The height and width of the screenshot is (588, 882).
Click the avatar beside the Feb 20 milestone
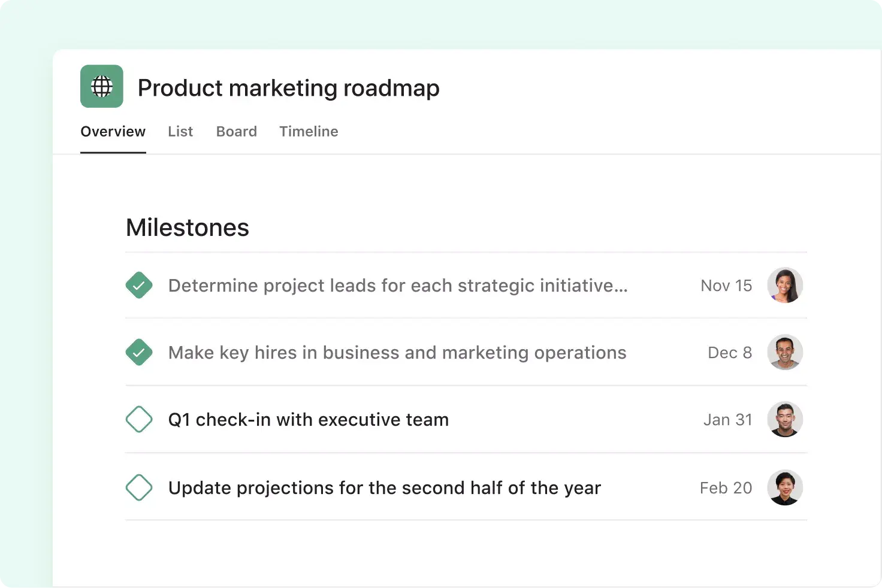785,487
